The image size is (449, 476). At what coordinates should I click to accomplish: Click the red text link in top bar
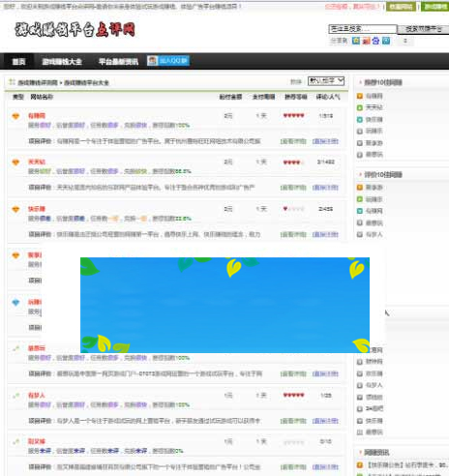point(352,7)
